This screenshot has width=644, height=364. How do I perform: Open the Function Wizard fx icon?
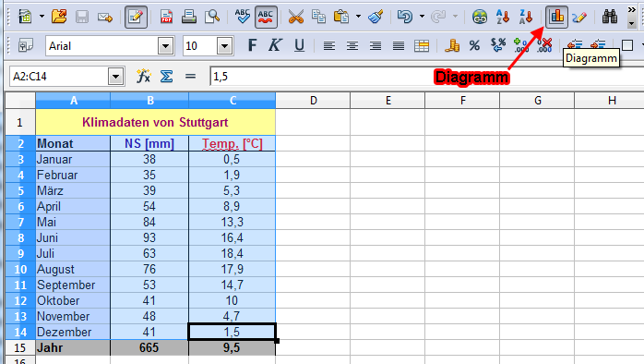(143, 76)
